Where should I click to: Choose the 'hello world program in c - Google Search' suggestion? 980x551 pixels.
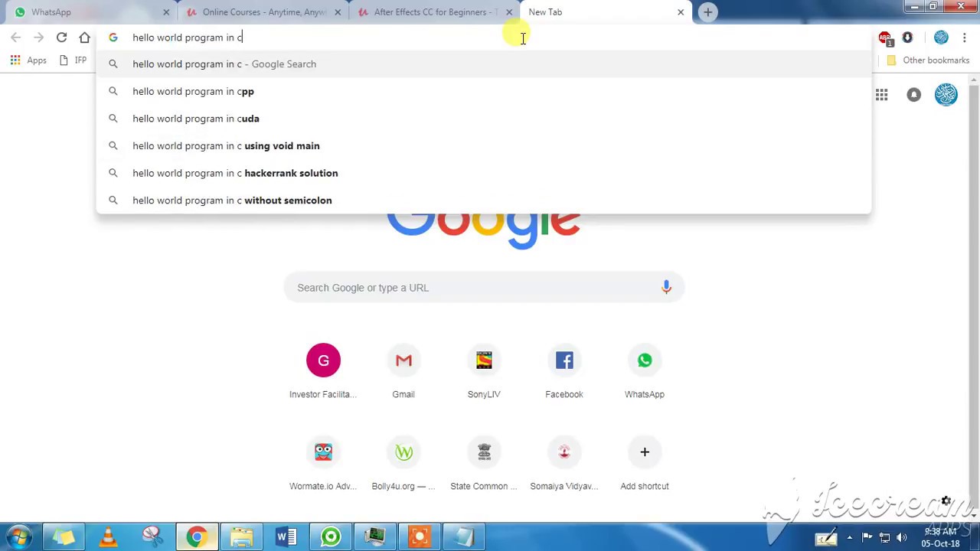pyautogui.click(x=484, y=64)
